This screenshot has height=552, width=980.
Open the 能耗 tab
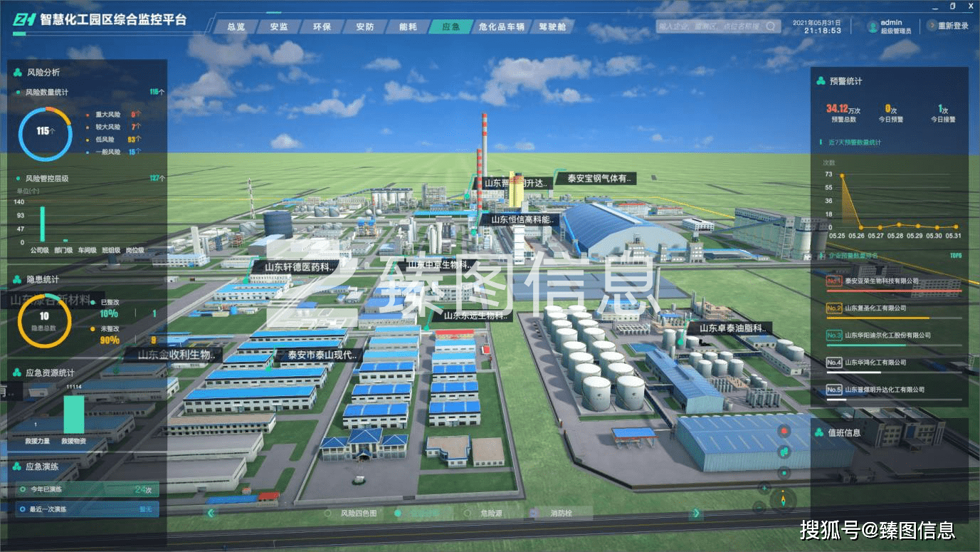click(x=408, y=27)
